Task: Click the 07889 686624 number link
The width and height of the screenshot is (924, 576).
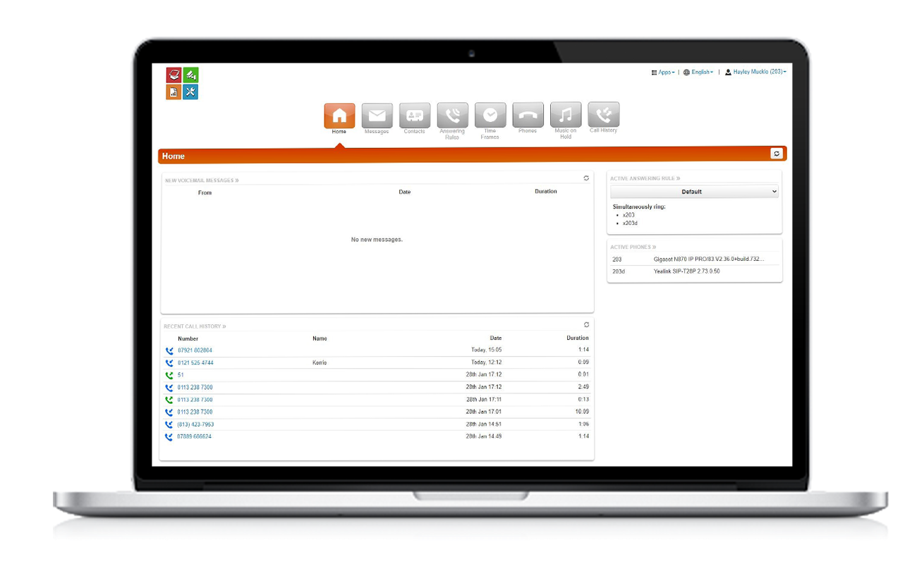Action: [195, 437]
